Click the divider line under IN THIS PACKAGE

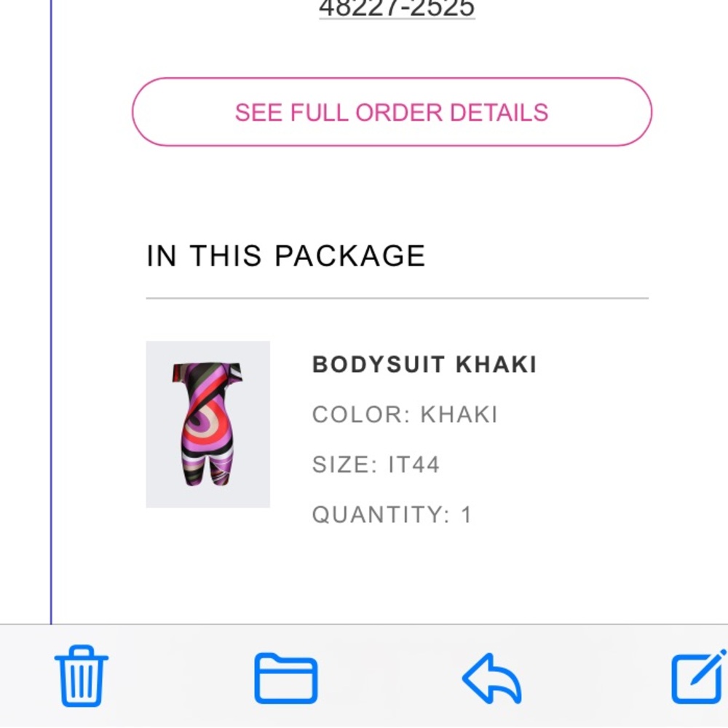397,298
